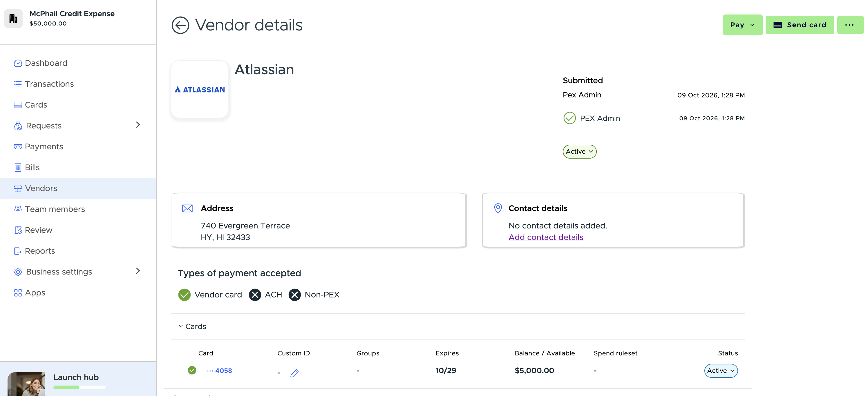Click the Bills document icon
The image size is (868, 396).
pyautogui.click(x=18, y=167)
